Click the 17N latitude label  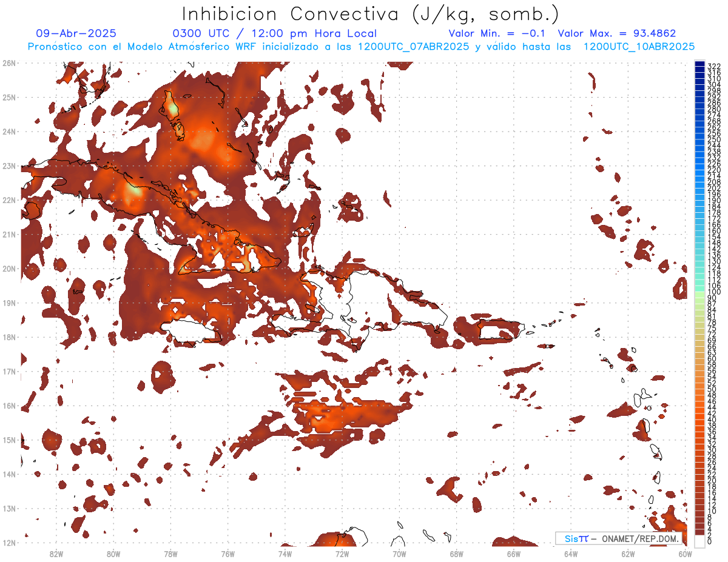point(9,371)
